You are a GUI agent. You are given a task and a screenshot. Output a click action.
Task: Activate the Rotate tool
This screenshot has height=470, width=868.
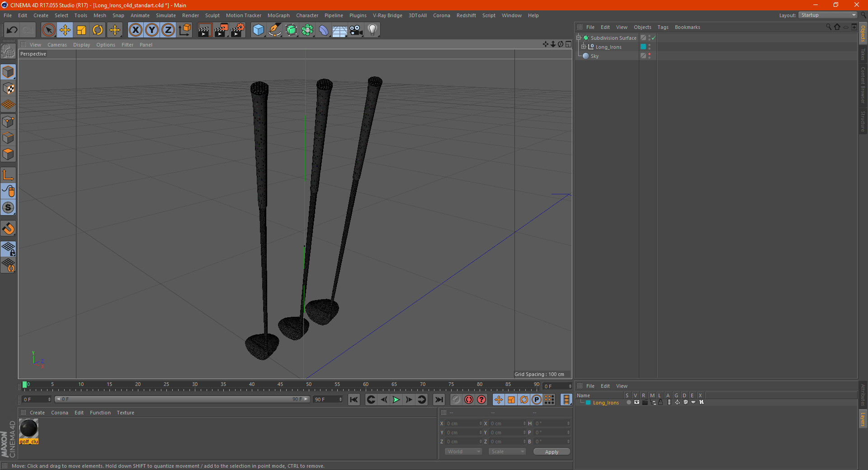pos(98,30)
